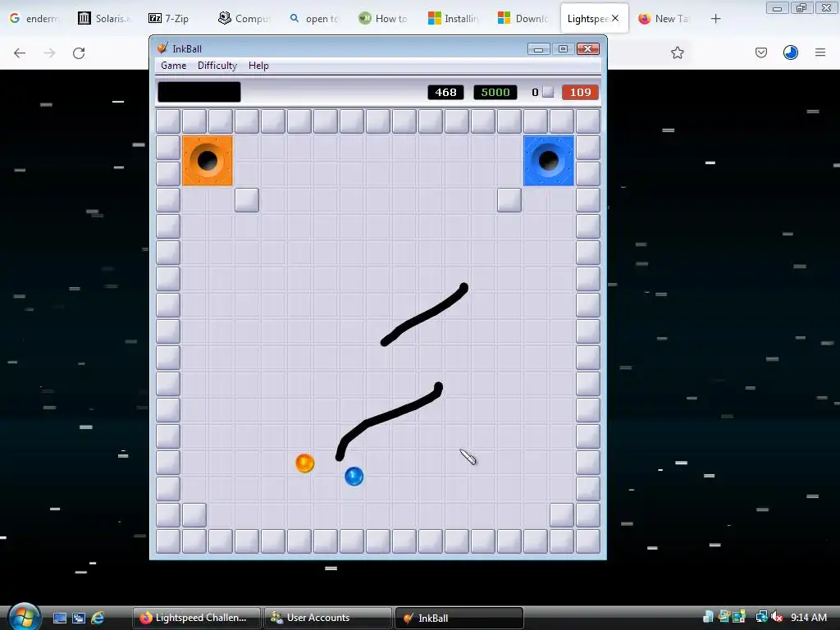
Task: Click the Show Desktop quick launch icon
Action: tap(59, 618)
